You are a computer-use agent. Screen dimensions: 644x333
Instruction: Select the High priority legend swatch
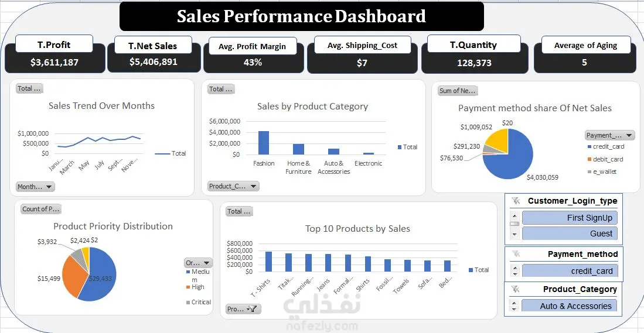click(188, 287)
